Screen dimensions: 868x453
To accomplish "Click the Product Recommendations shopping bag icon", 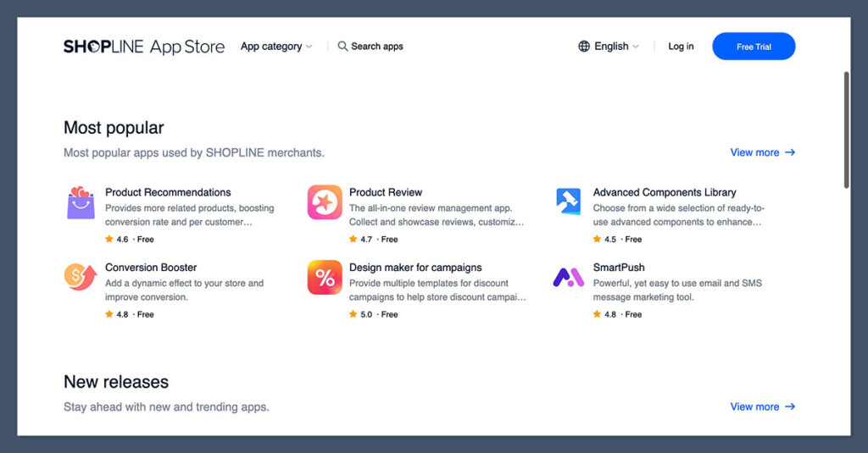I will coord(81,202).
